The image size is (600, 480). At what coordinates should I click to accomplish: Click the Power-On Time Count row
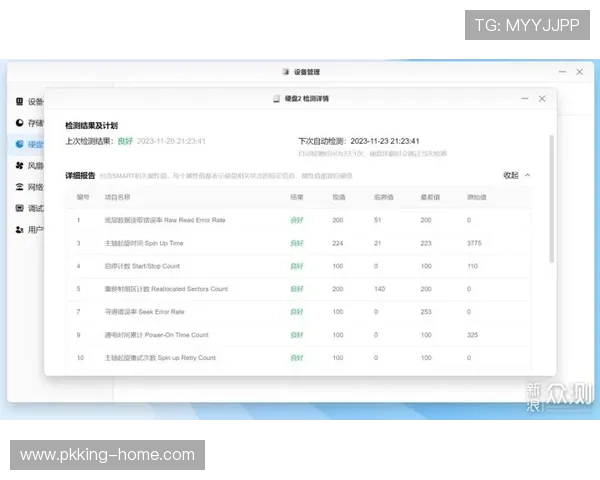coord(157,335)
